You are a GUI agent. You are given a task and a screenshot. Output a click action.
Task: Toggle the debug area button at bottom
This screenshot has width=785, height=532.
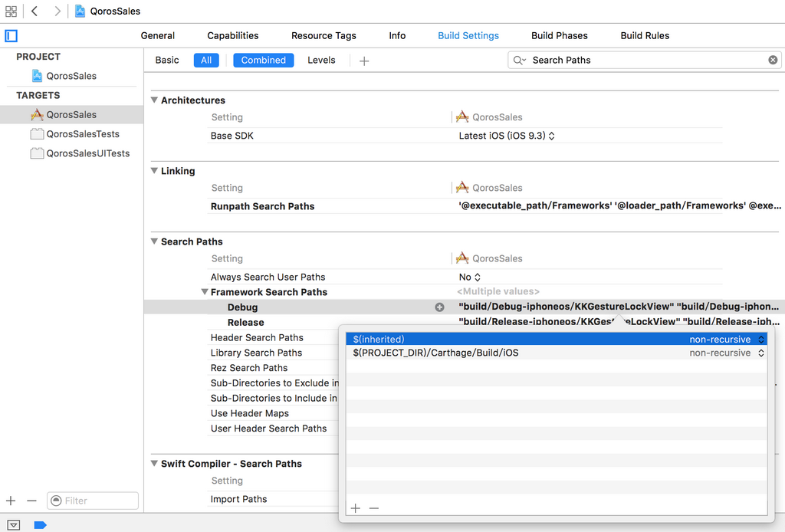pyautogui.click(x=14, y=525)
